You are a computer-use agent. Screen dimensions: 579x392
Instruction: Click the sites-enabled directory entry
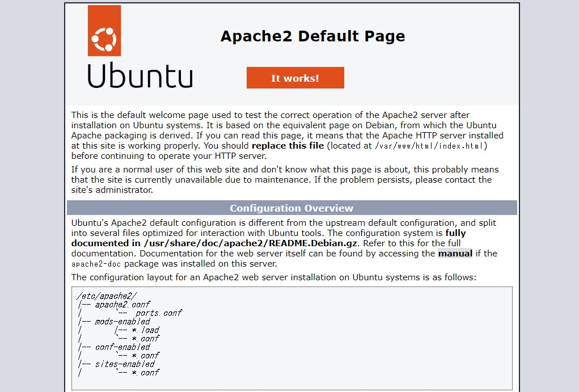124,364
